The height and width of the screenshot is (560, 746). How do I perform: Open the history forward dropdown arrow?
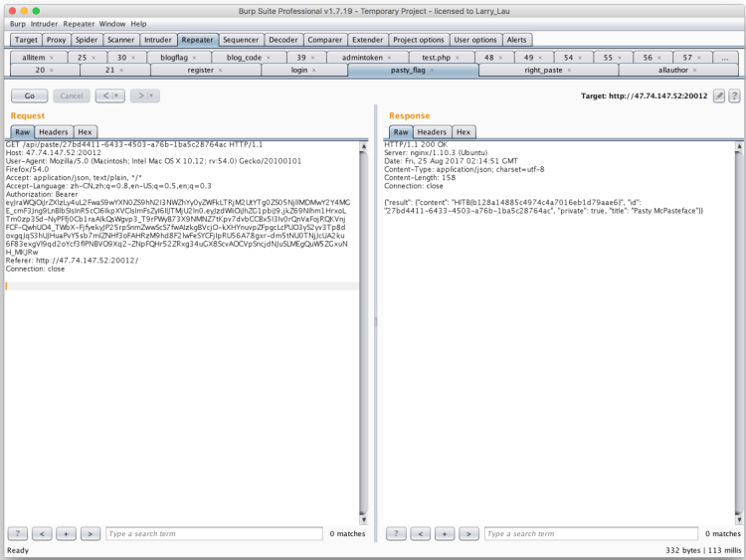coord(149,95)
